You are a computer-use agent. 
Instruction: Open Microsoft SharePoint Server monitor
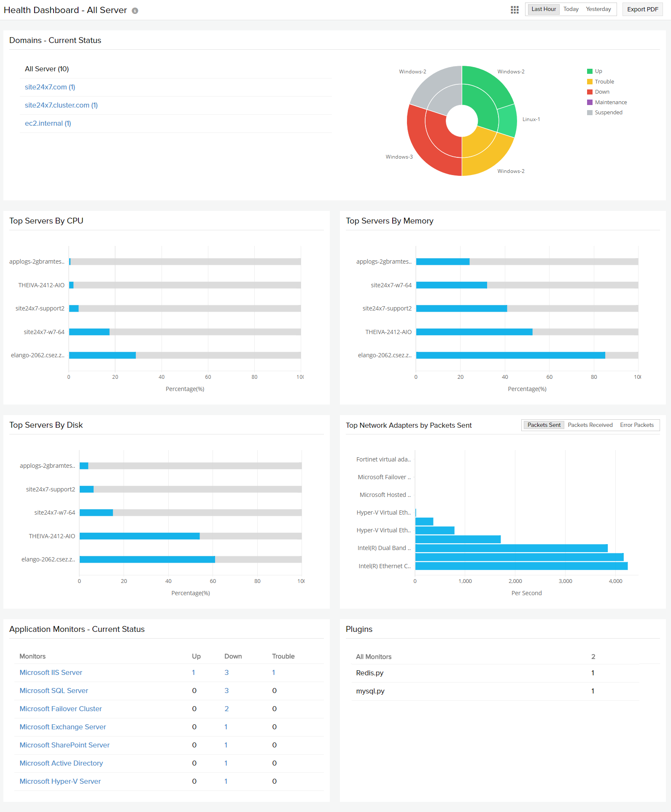[65, 745]
